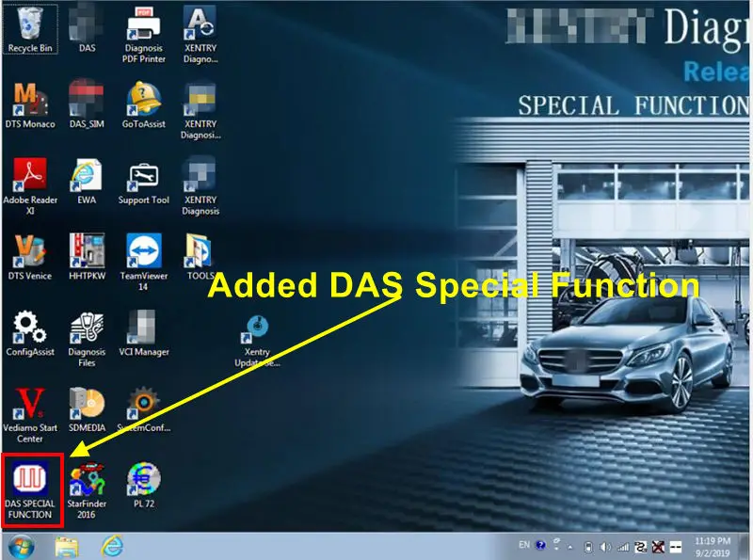Select the Diagnosis Files icon
The height and width of the screenshot is (560, 753).
tap(87, 339)
